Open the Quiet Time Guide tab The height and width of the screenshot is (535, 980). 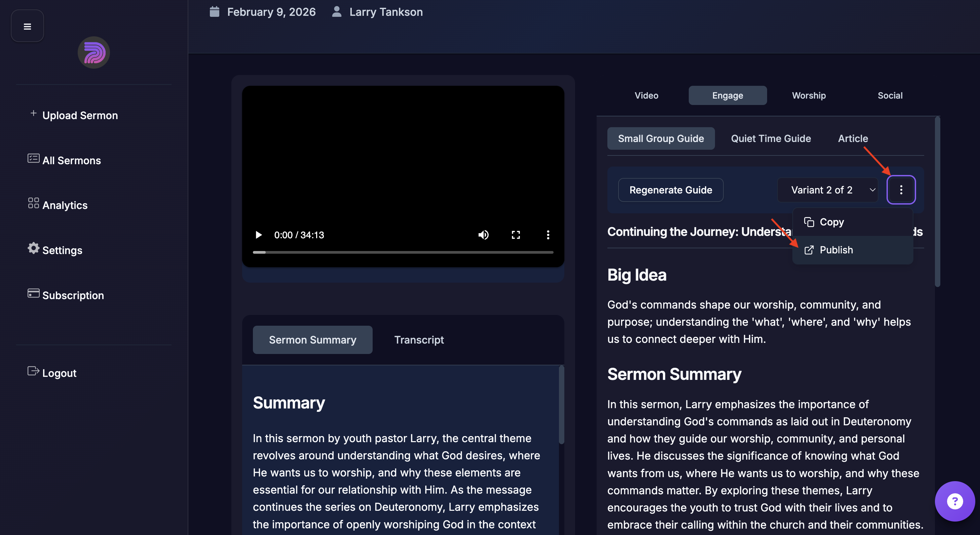[770, 139]
